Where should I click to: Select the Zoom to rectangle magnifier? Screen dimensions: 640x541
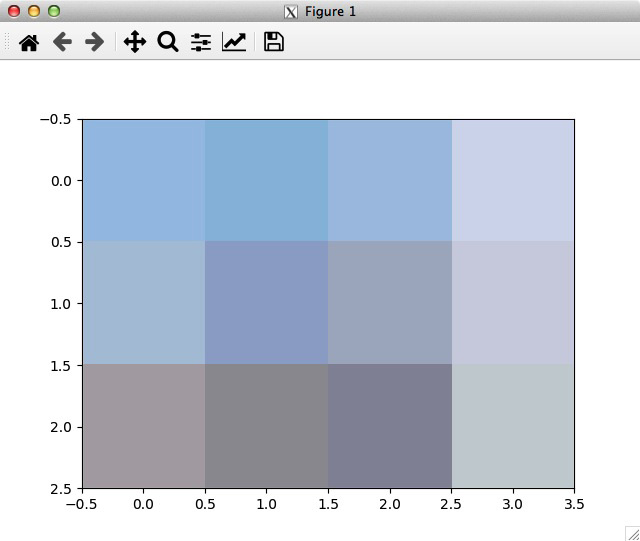pos(168,42)
